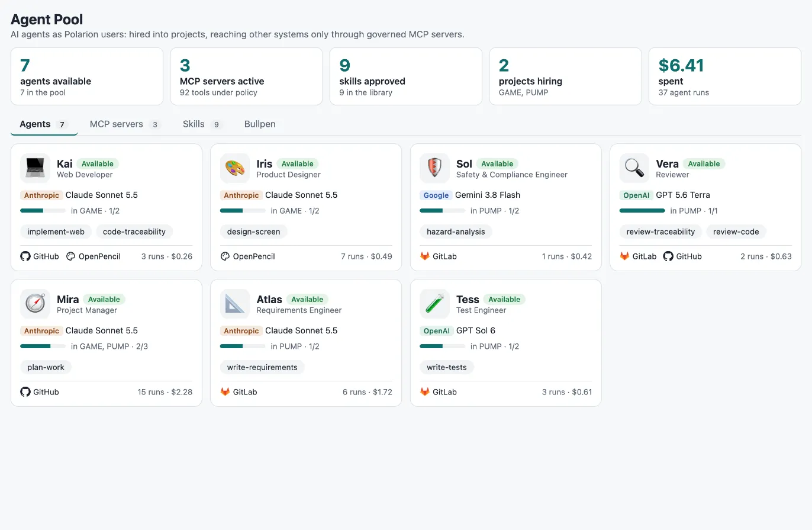
Task: Click the GitHub icon on Vera's card
Action: tap(668, 256)
